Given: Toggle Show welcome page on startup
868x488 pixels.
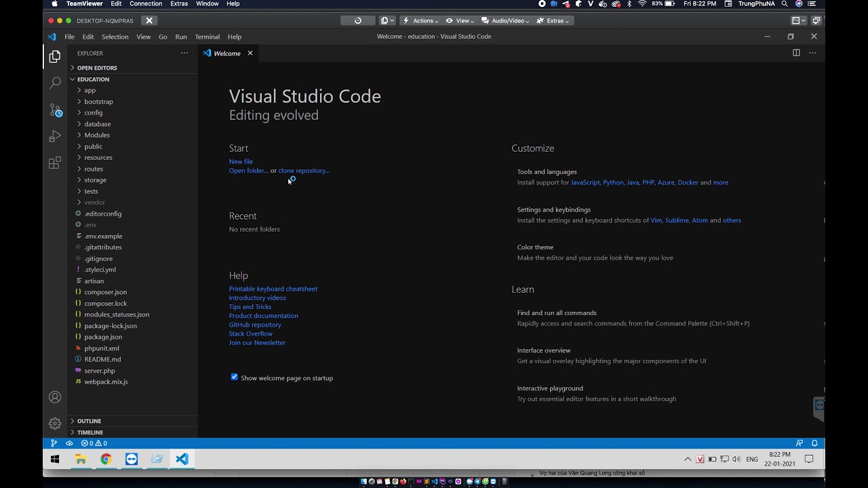Looking at the screenshot, I should tap(235, 377).
